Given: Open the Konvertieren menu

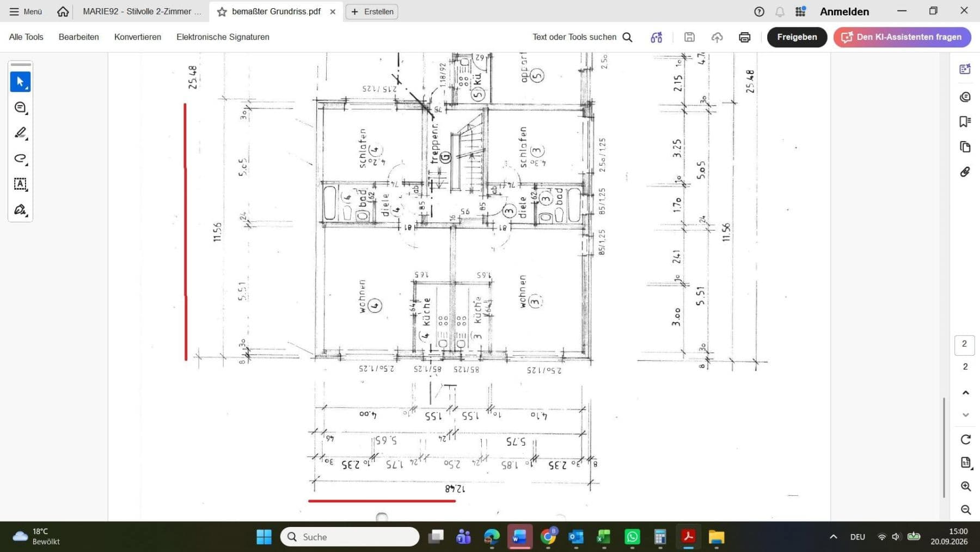Looking at the screenshot, I should (x=138, y=37).
